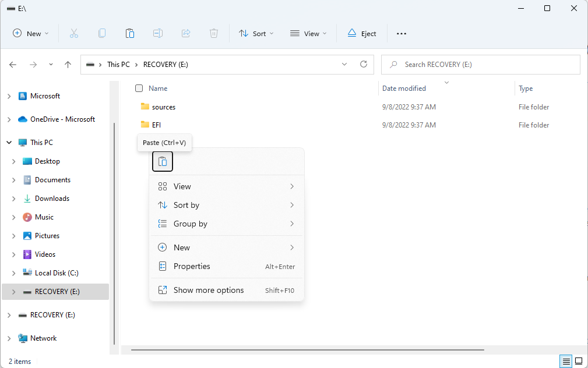Open Group by from the context menu
Screen dimensions: 588x368
191,224
